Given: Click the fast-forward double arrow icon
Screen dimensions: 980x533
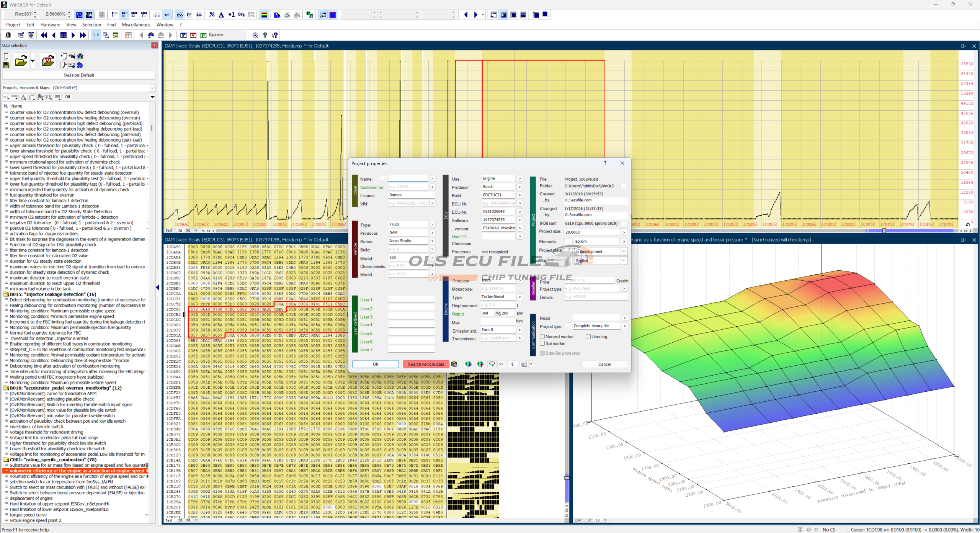Looking at the screenshot, I should (83, 35).
